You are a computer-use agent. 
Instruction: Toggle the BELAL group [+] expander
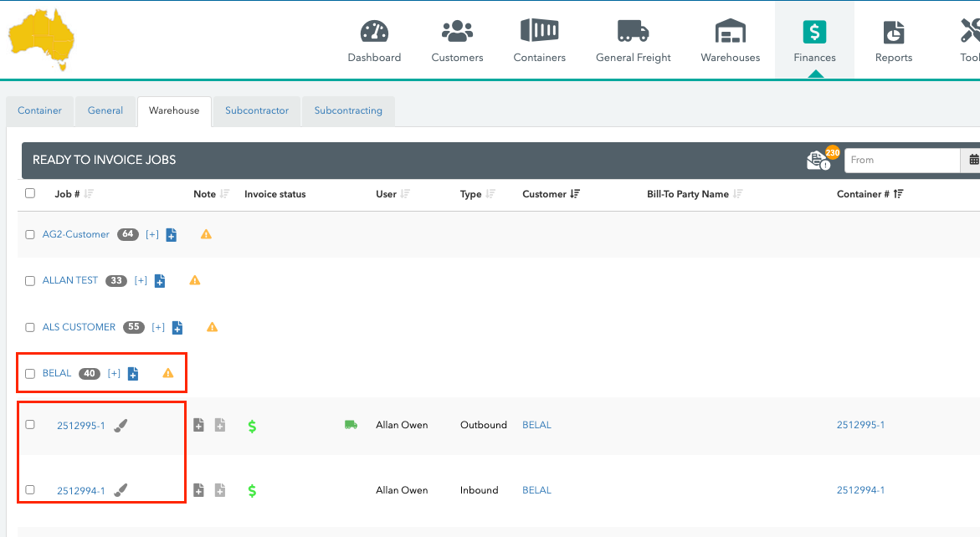point(114,373)
